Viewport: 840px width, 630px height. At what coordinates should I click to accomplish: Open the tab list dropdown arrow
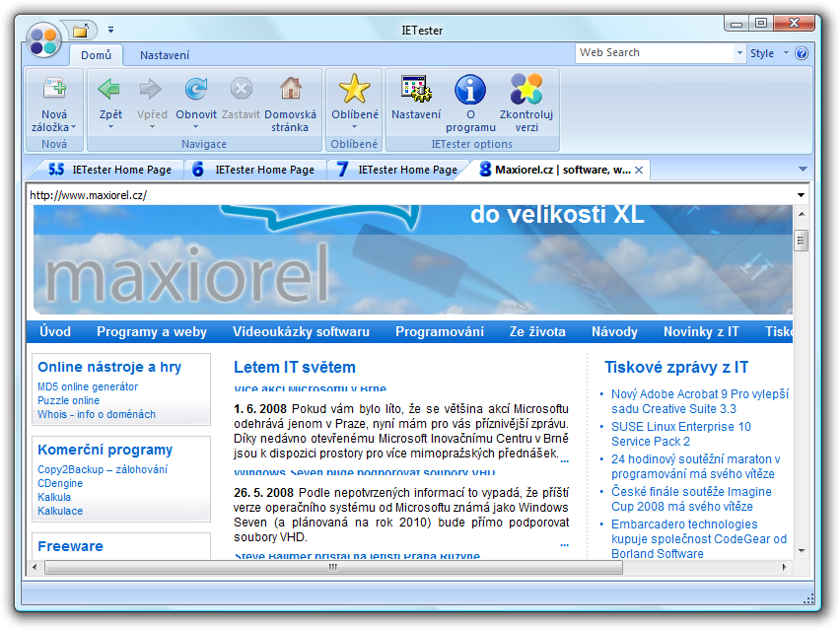pyautogui.click(x=803, y=170)
